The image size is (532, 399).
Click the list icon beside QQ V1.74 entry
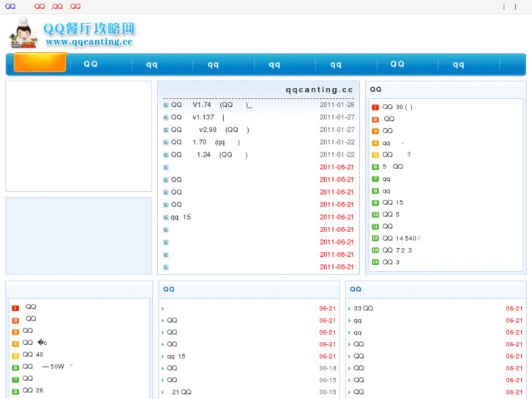[166, 105]
